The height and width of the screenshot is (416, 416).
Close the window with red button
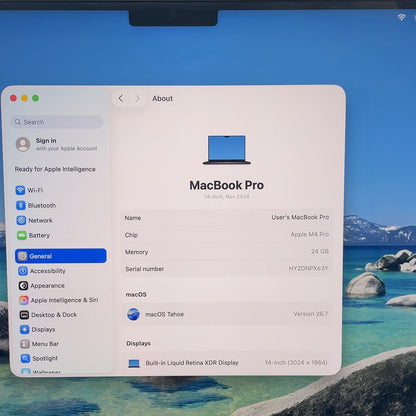coord(13,98)
